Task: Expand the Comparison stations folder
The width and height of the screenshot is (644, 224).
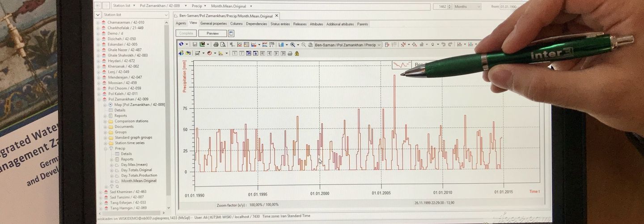Action: click(106, 121)
